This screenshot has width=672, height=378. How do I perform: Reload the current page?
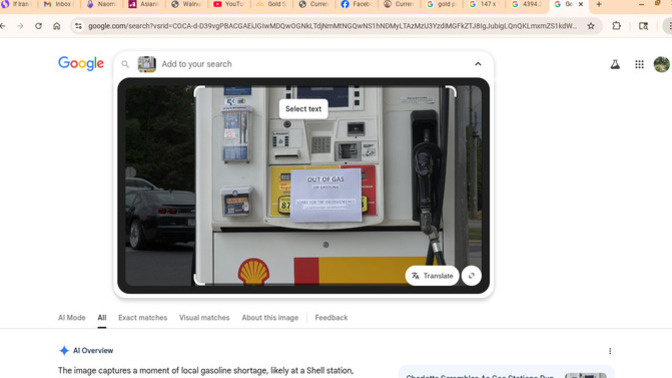pyautogui.click(x=39, y=26)
